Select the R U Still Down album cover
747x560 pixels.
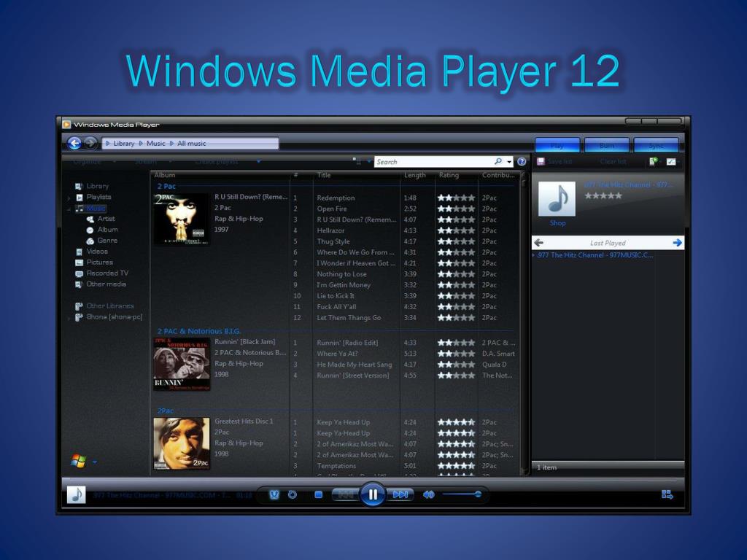tap(182, 219)
